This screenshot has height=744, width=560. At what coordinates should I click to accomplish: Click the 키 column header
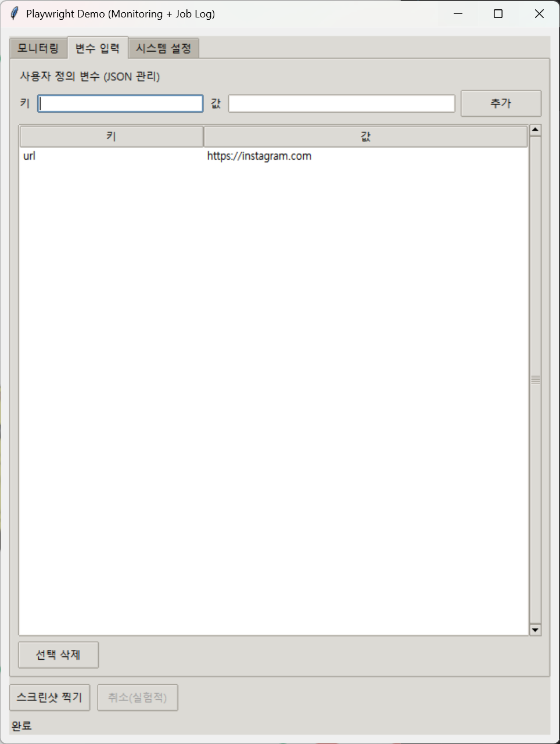point(112,136)
